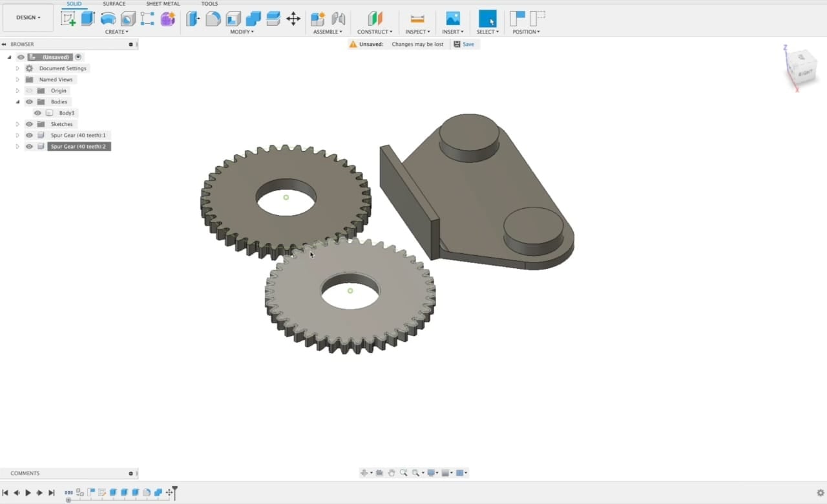Viewport: 827px width, 504px height.
Task: Hide Body3 using its eye icon
Action: click(37, 113)
